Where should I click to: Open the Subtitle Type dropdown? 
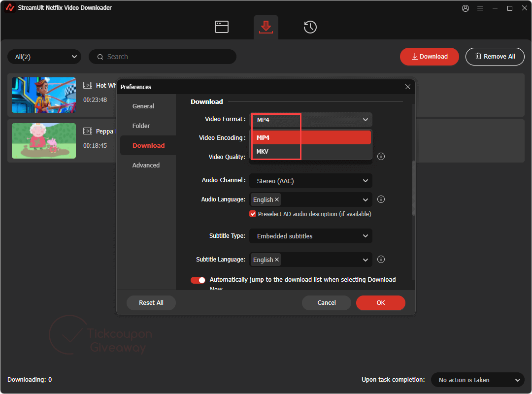[311, 236]
